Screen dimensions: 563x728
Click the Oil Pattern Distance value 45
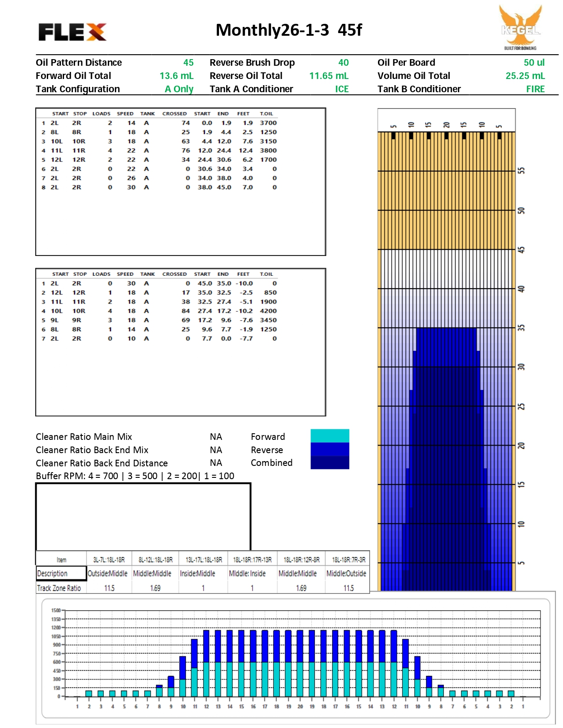coord(189,63)
